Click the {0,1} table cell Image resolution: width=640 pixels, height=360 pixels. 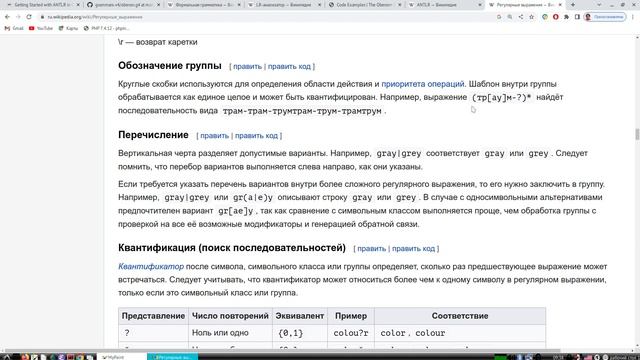(x=300, y=333)
